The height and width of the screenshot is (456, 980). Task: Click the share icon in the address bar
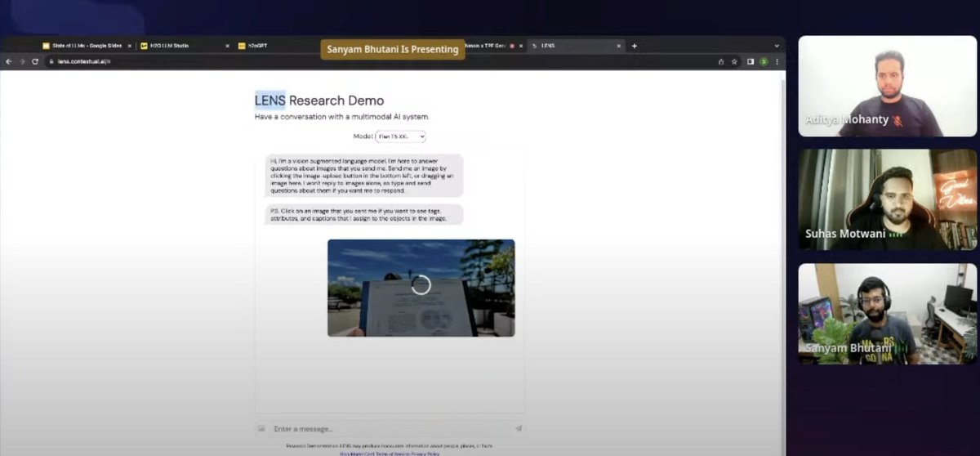(721, 61)
